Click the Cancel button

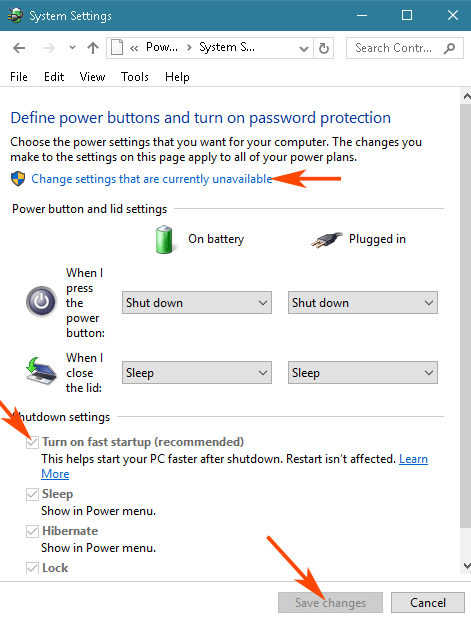click(x=428, y=603)
